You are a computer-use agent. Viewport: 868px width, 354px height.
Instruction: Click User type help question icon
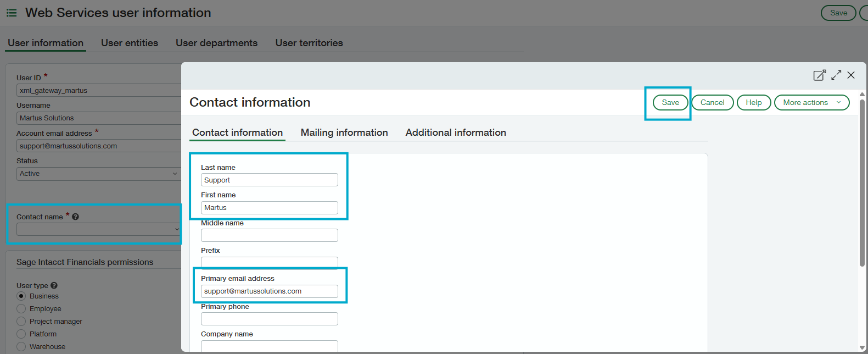(x=54, y=285)
